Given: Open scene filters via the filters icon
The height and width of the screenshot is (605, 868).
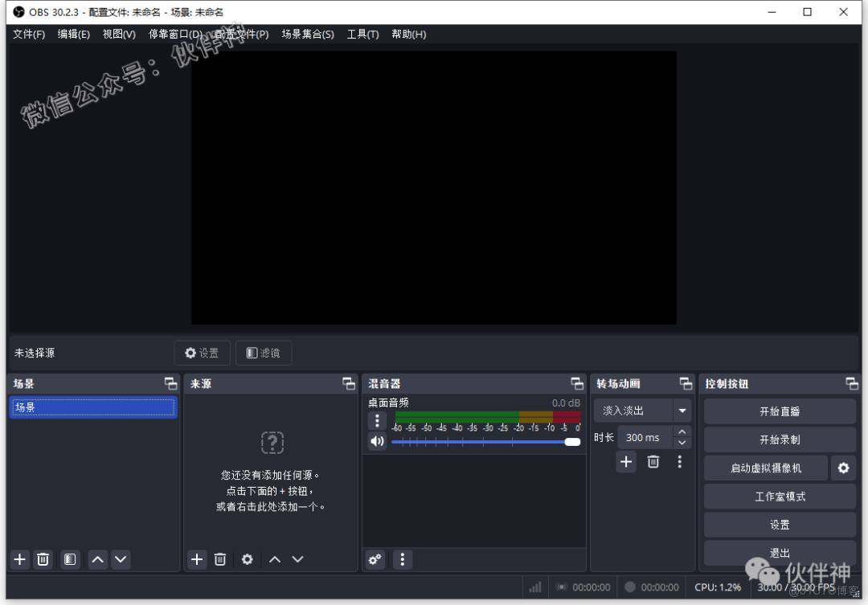Looking at the screenshot, I should [x=70, y=559].
